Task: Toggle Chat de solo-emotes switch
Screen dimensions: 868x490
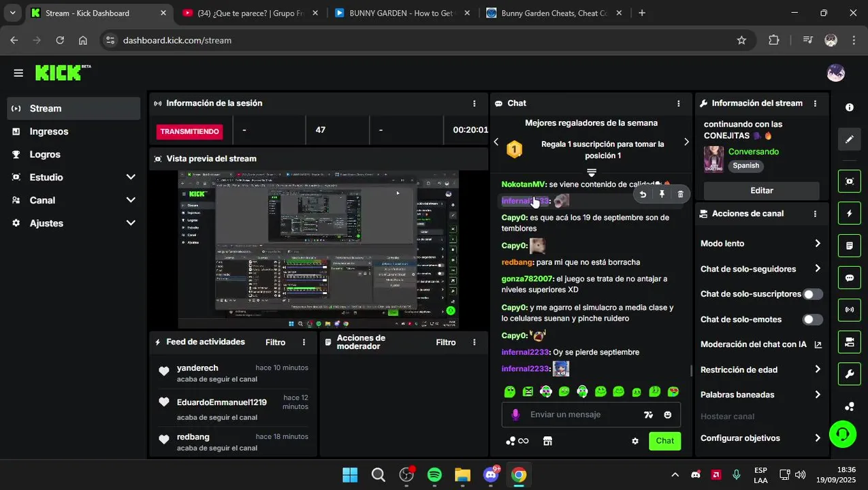Action: click(813, 319)
